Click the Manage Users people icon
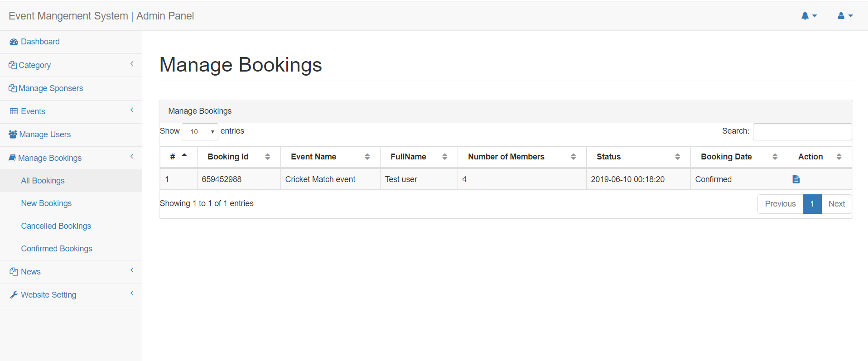Viewport: 868px width, 361px height. (13, 135)
